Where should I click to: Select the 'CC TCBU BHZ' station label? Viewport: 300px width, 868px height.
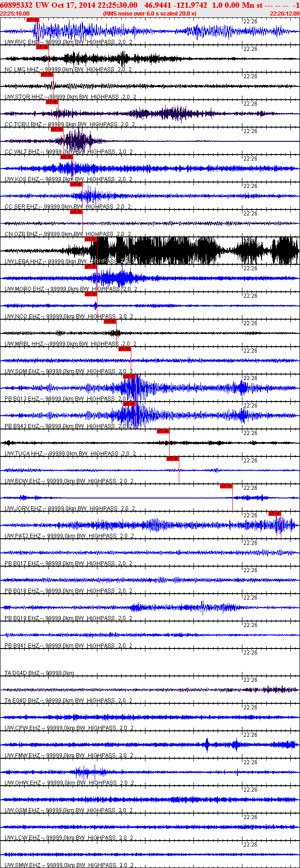23,124
